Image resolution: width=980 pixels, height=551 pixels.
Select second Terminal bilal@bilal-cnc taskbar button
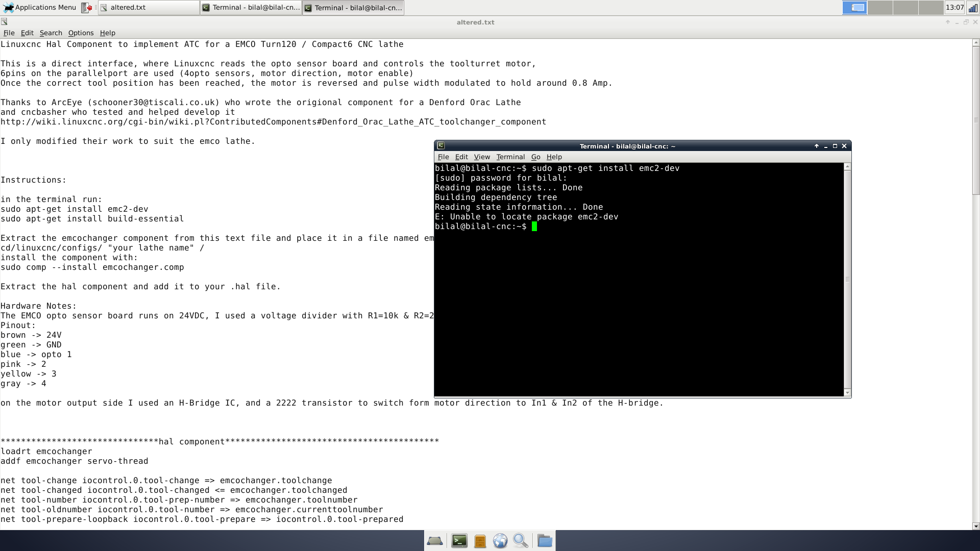(353, 8)
